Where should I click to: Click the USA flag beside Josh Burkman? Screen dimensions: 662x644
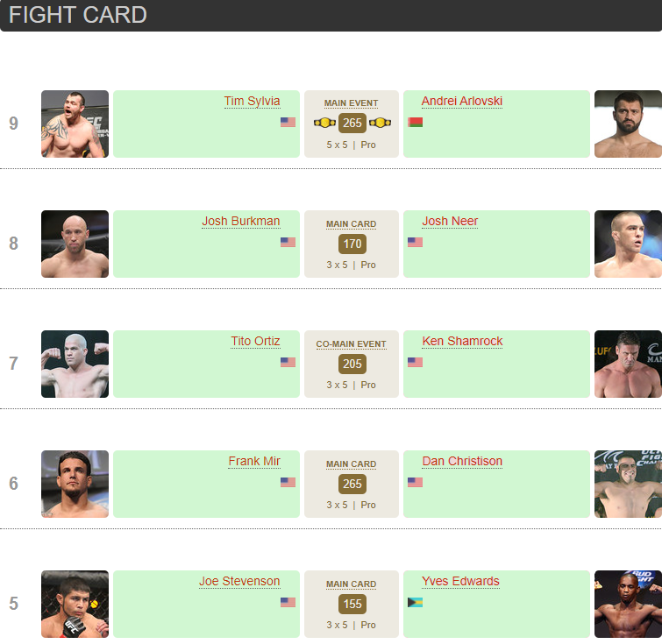pyautogui.click(x=288, y=242)
